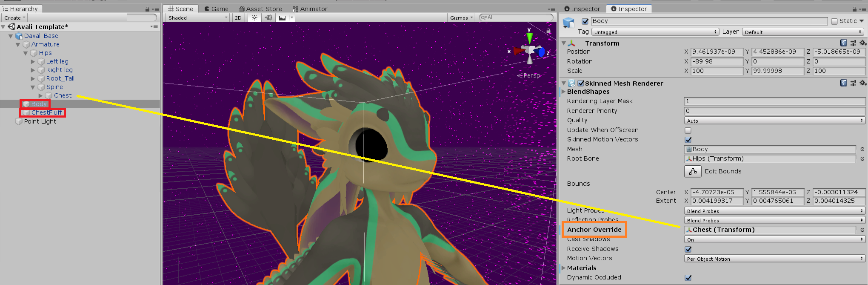Select the Scene tab
The image size is (868, 285).
click(x=180, y=9)
